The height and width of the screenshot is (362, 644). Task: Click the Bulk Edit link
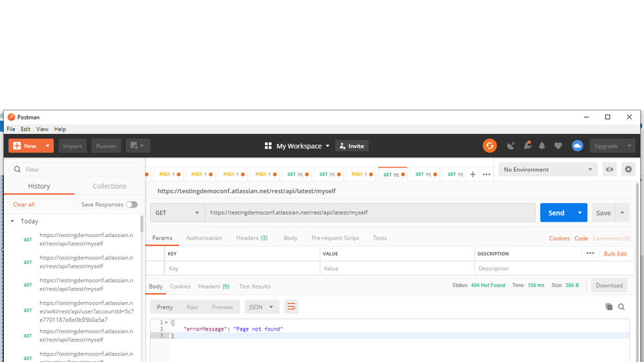coord(615,254)
